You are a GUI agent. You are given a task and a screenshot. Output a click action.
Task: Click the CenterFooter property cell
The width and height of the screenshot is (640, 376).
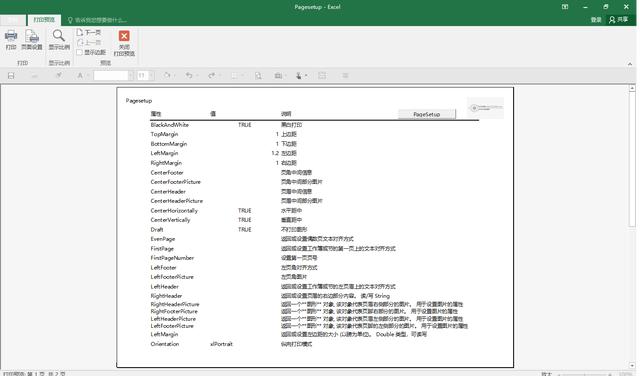(167, 172)
